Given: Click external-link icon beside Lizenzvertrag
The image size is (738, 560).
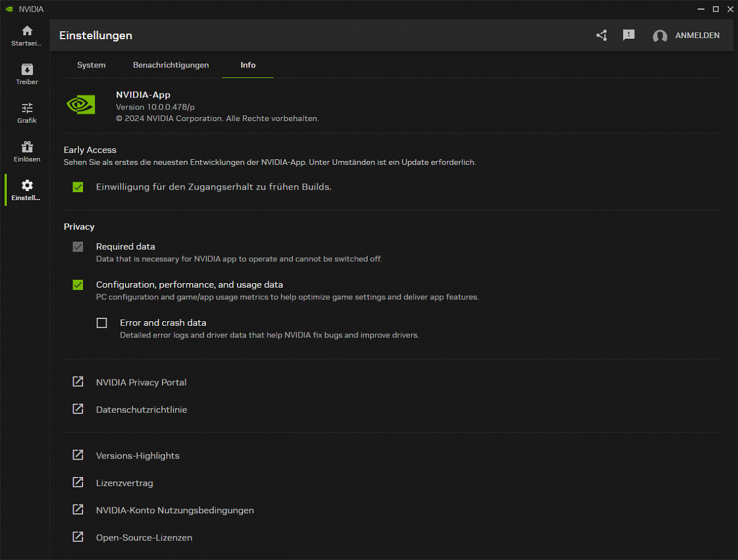Looking at the screenshot, I should click(x=78, y=482).
